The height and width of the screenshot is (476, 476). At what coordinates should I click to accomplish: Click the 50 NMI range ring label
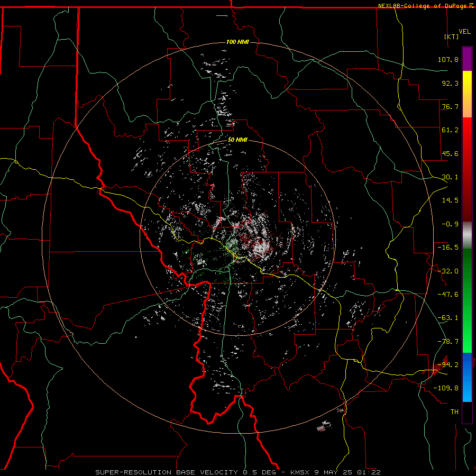coord(237,140)
